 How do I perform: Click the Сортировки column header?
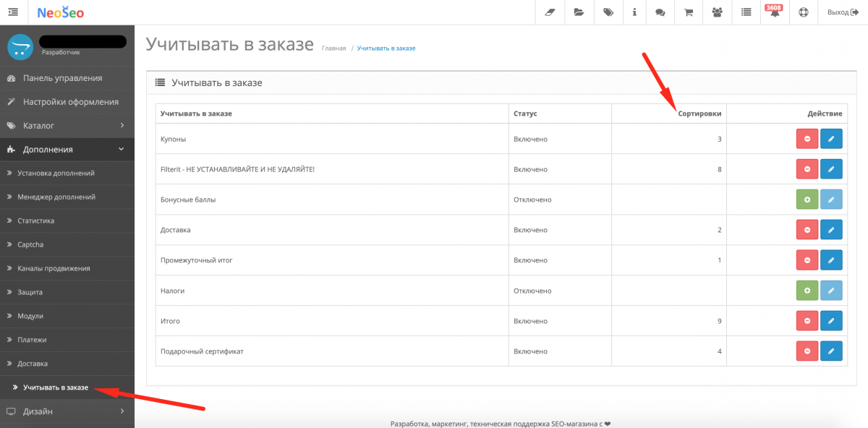click(699, 114)
